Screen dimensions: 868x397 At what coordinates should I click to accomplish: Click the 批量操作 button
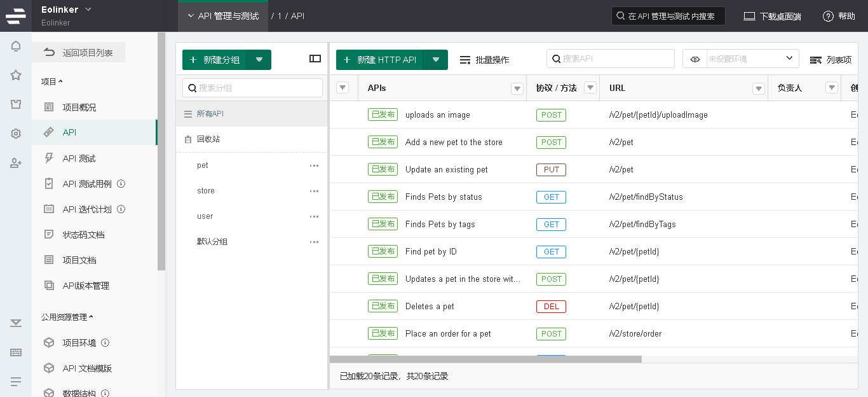point(484,60)
